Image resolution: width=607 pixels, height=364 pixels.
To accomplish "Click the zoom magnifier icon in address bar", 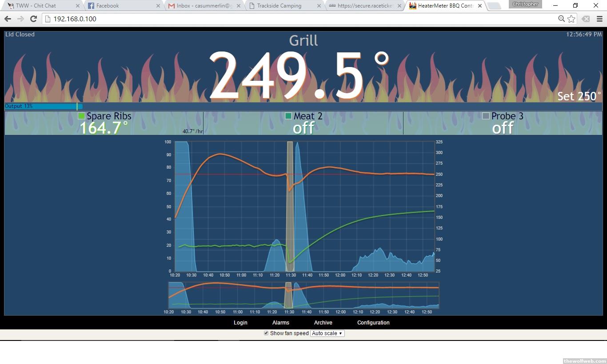I will pyautogui.click(x=561, y=19).
